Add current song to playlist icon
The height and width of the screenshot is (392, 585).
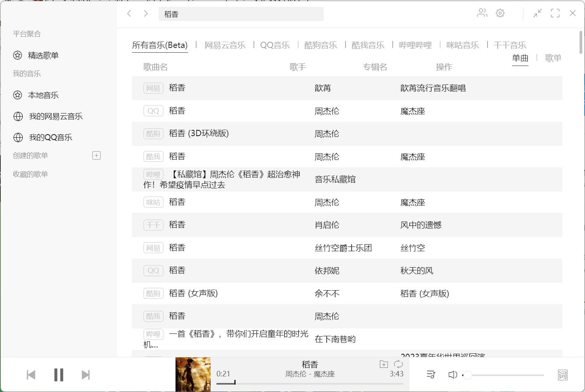point(384,364)
